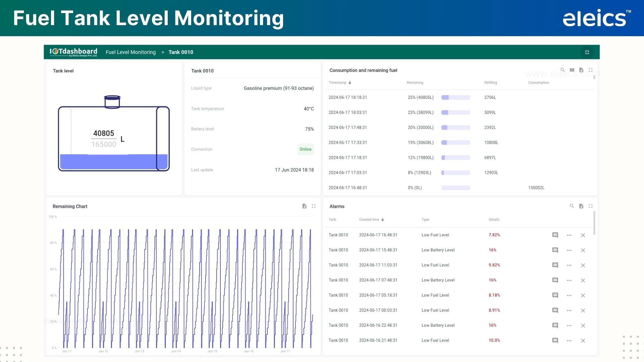Sort consumption table by Timestamp column
This screenshot has height=362, width=644.
pyautogui.click(x=340, y=82)
